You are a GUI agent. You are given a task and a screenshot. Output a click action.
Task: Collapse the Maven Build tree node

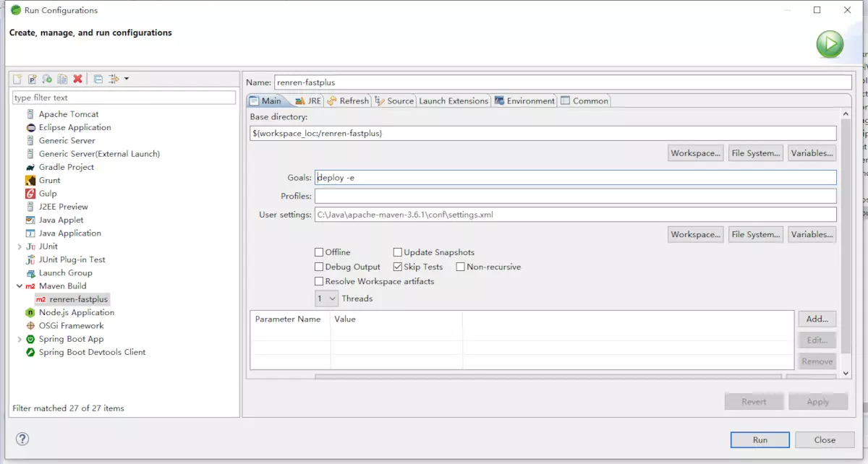click(19, 286)
